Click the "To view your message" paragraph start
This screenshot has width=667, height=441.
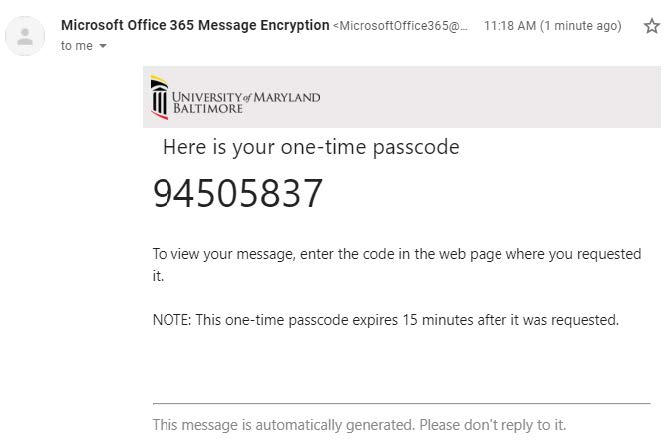(200, 254)
